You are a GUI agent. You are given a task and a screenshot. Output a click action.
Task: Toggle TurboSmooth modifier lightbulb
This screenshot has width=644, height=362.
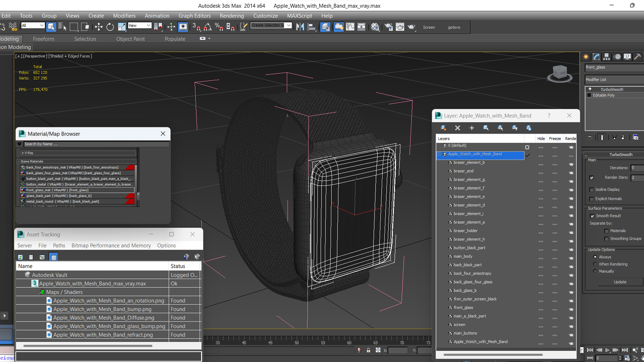590,89
